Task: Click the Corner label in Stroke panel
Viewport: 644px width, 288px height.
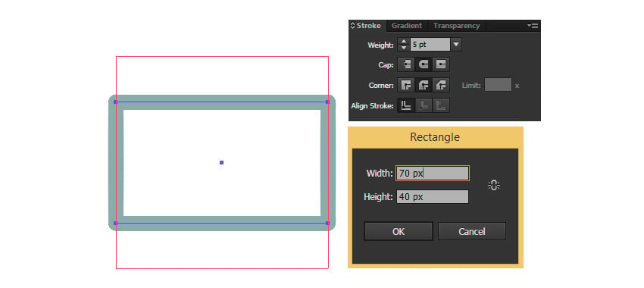Action: pos(381,86)
